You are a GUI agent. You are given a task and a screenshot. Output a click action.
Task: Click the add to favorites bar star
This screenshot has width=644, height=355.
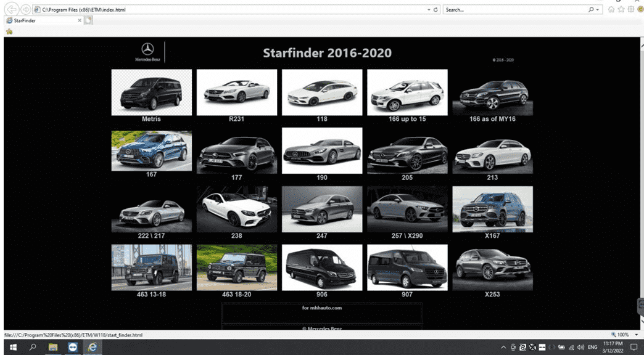(9, 31)
